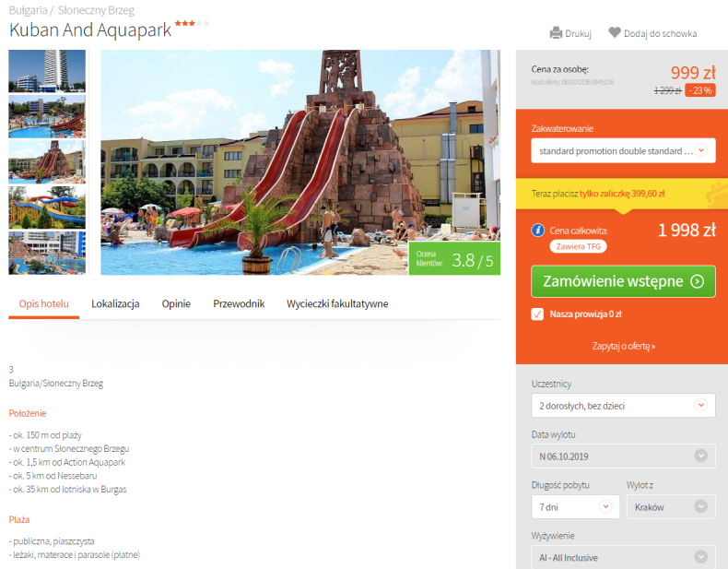
Task: Open the Wylot z Kraków dropdown
Action: point(671,507)
